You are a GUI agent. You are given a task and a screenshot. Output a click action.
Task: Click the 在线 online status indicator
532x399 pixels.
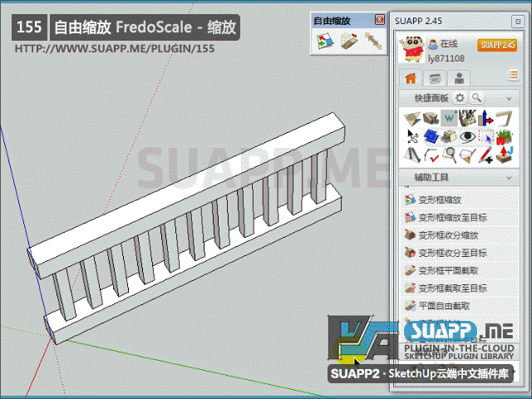tap(443, 44)
